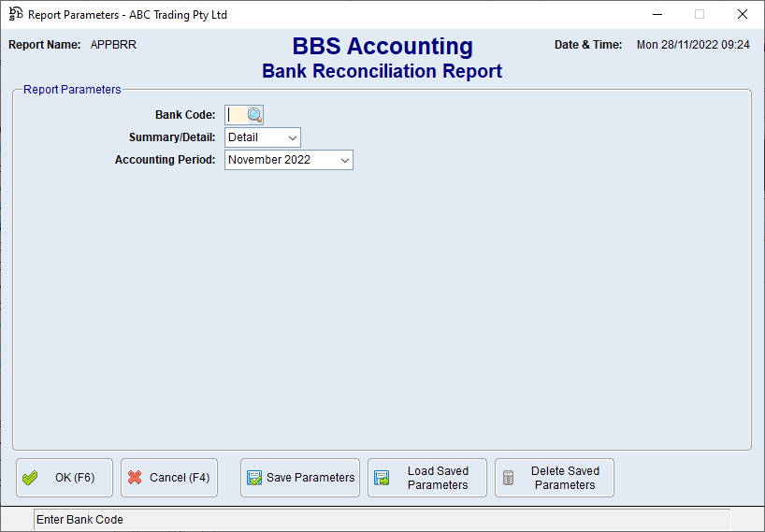
Task: Click the Accounting Period label
Action: (x=165, y=160)
